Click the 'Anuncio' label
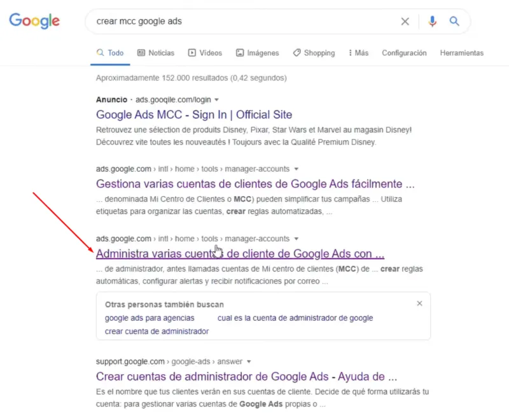 111,100
